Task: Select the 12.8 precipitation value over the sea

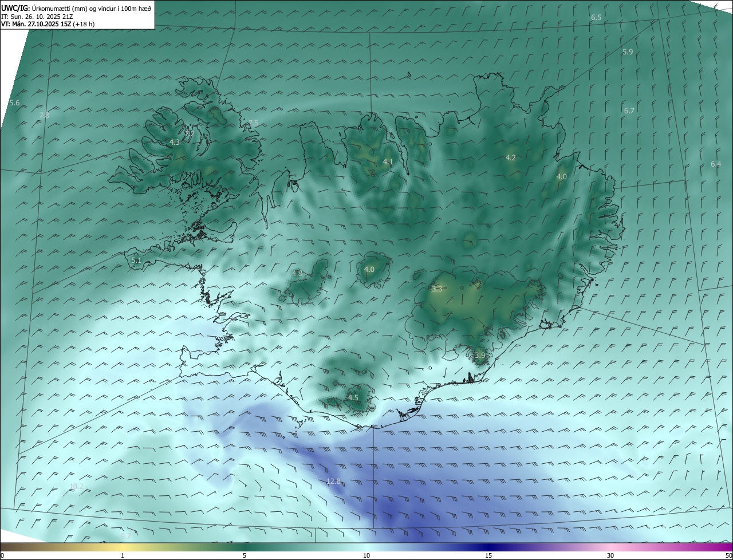Action: [x=333, y=481]
